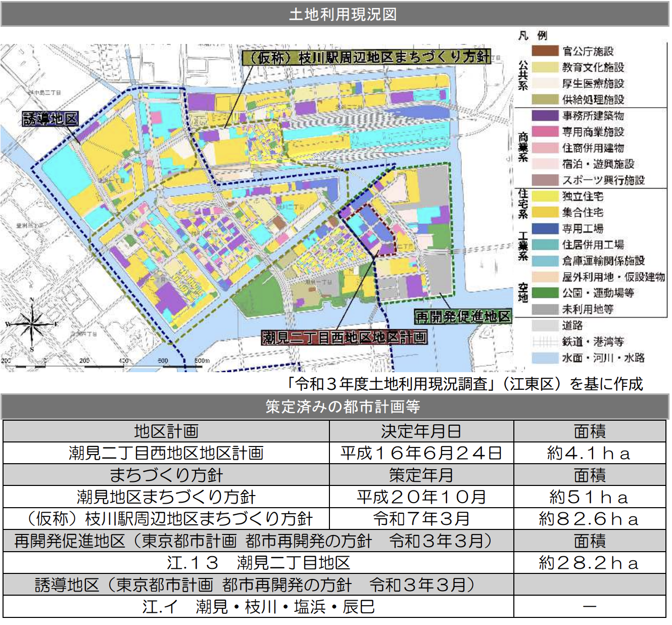Viewport: 672px width, 625px height.
Task: Click the 約4.1ha cell
Action: coord(590,453)
